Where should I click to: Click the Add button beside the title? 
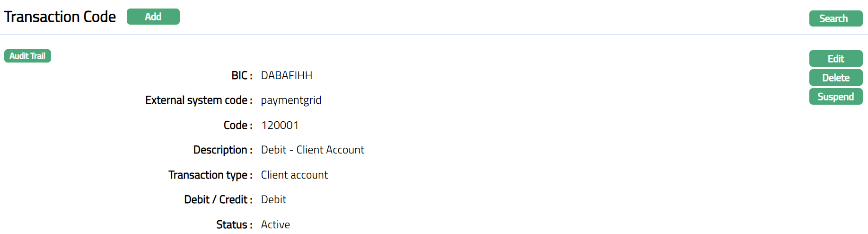(153, 17)
